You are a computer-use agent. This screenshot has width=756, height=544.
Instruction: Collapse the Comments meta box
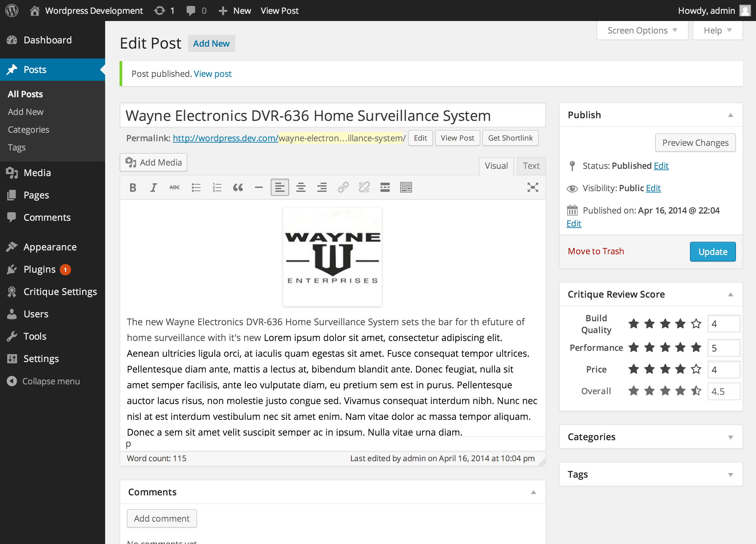click(x=533, y=492)
